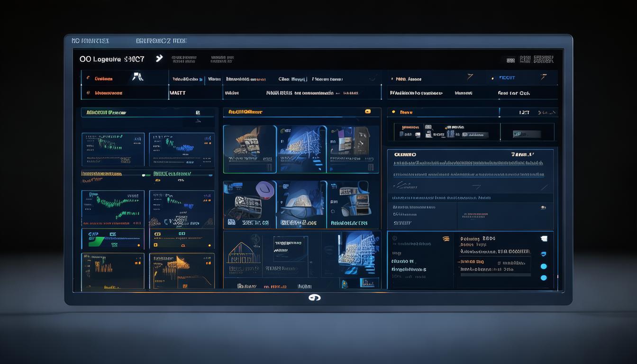Switch to the MAITT tab in the second row
Screen dimensions: 637x364
[177, 93]
